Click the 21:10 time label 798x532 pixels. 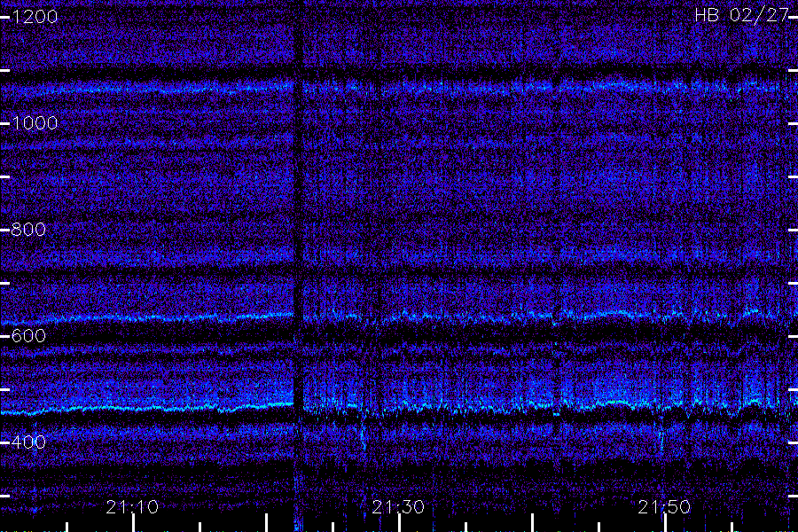[x=132, y=507]
